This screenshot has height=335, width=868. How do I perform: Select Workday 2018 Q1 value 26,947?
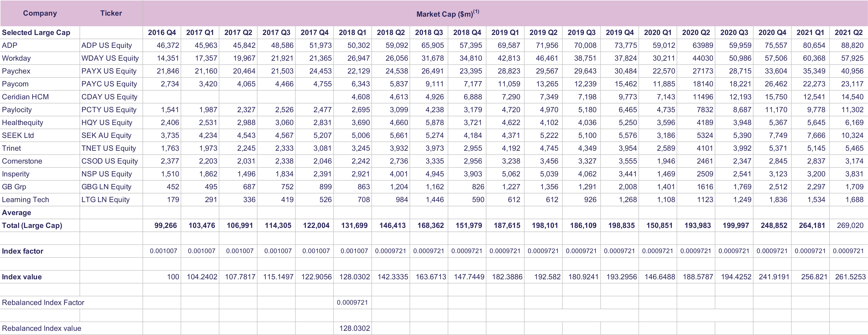(x=359, y=58)
